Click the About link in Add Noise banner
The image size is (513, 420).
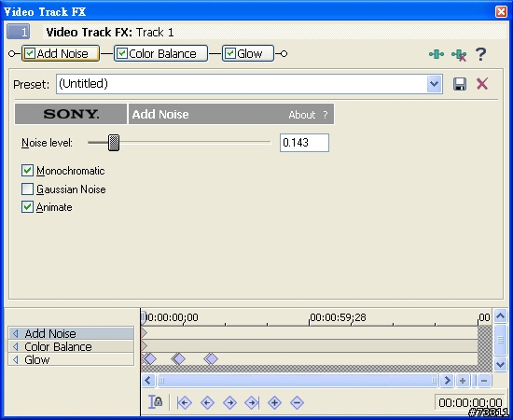click(301, 115)
